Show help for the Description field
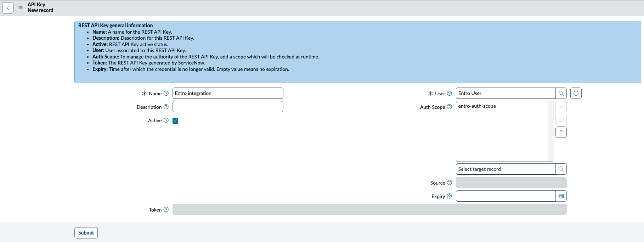The height and width of the screenshot is (242, 644). [166, 107]
